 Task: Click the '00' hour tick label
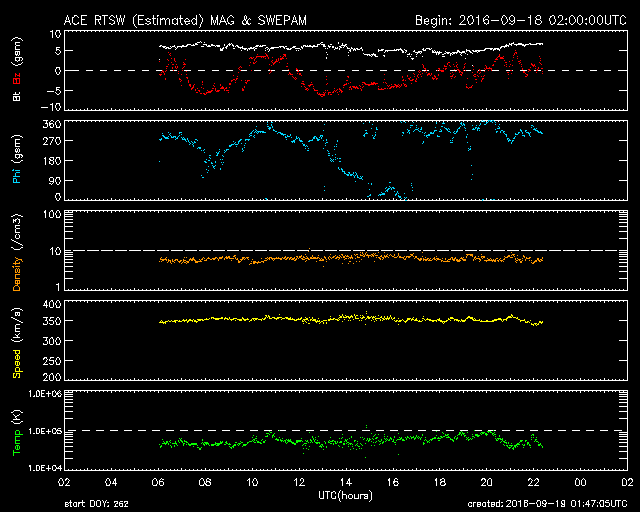[x=580, y=483]
